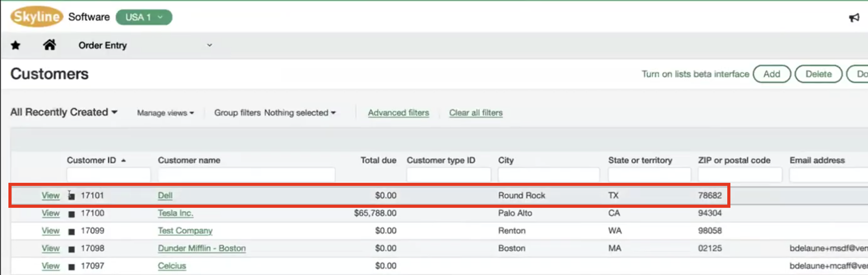The height and width of the screenshot is (275, 868).
Task: Click the 94304 ZIP code cell
Action: click(x=710, y=213)
